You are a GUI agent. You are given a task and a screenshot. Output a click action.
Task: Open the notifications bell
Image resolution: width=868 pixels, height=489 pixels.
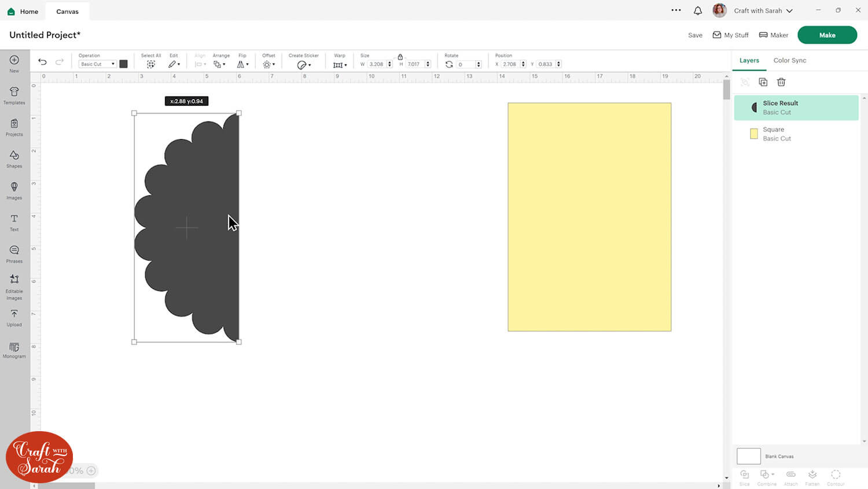point(698,10)
